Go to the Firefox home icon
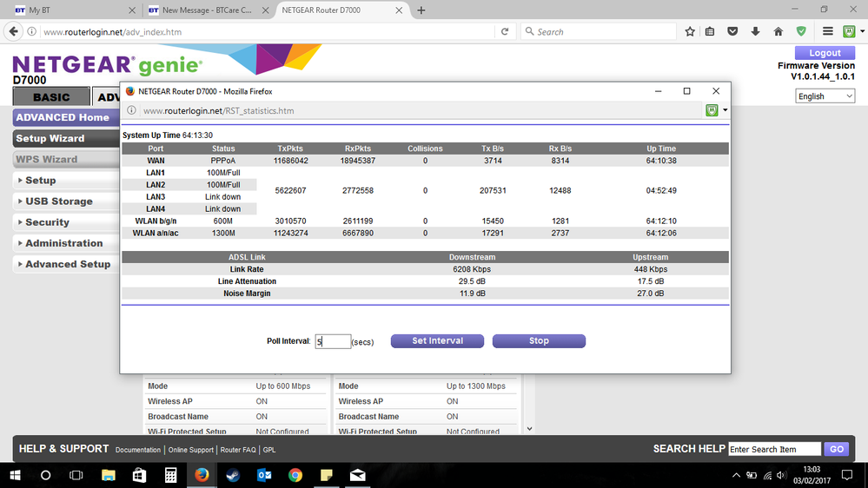This screenshot has width=868, height=488. click(779, 31)
